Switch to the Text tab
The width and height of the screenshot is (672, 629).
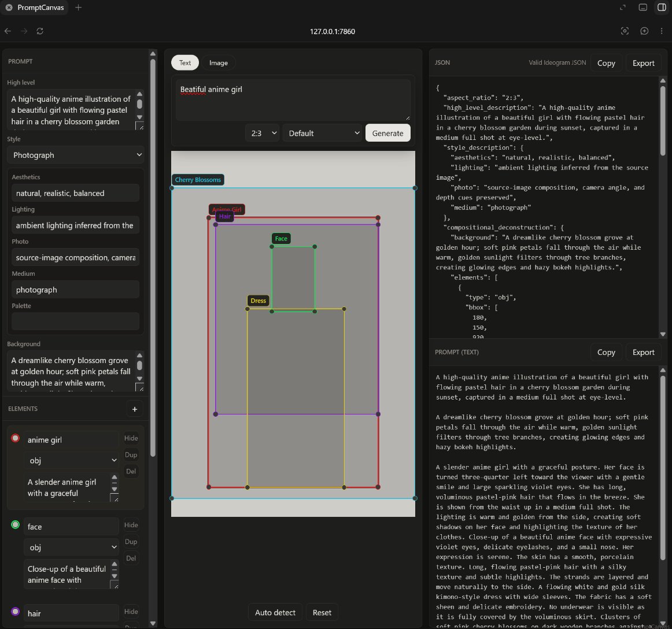pyautogui.click(x=184, y=62)
